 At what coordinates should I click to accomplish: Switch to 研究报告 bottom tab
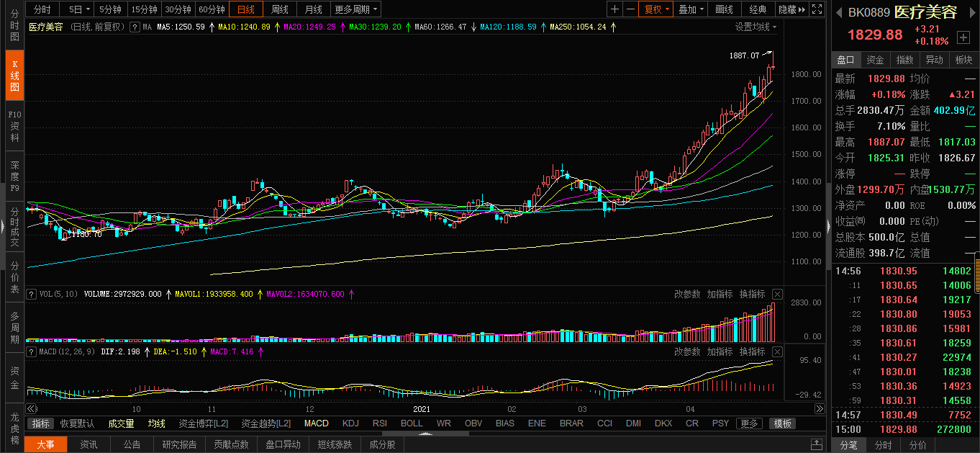point(179,444)
